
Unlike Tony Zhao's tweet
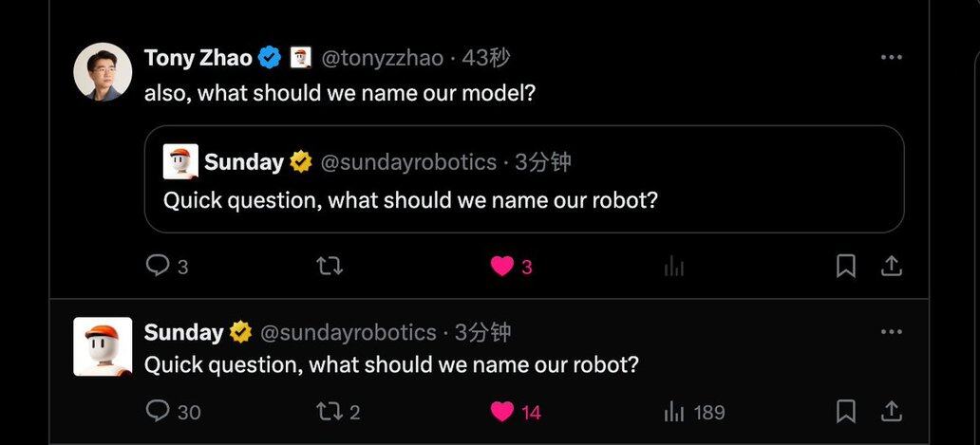click(502, 267)
